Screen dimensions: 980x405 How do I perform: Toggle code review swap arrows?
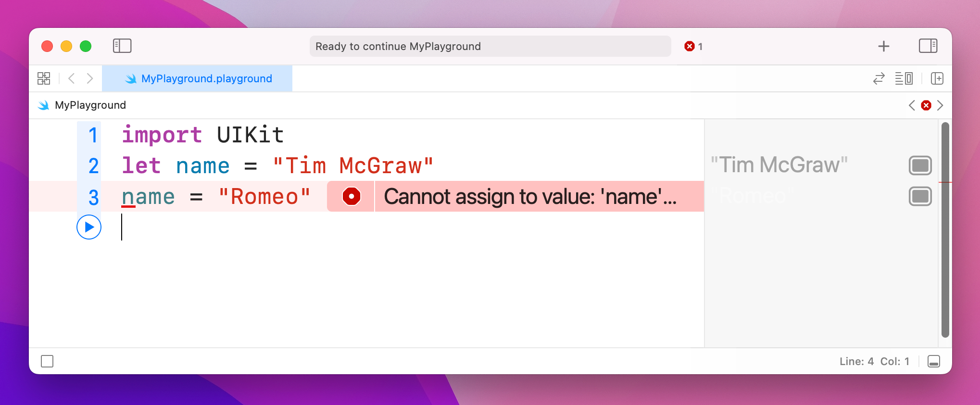(x=879, y=78)
